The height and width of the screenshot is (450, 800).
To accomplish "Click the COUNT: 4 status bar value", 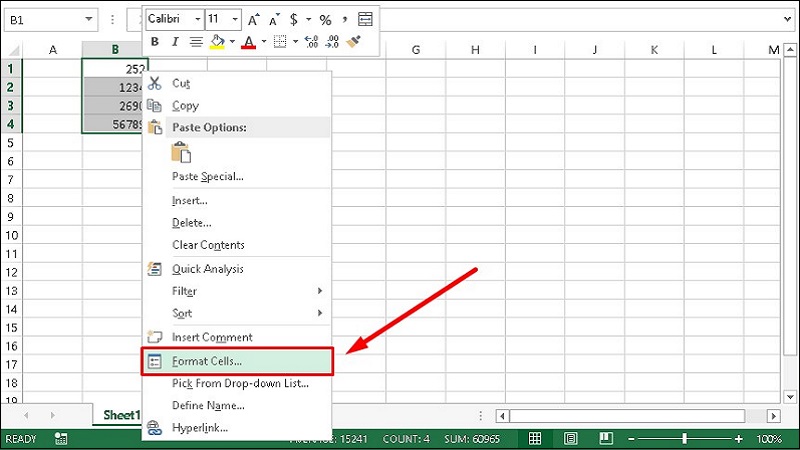I will pos(406,439).
